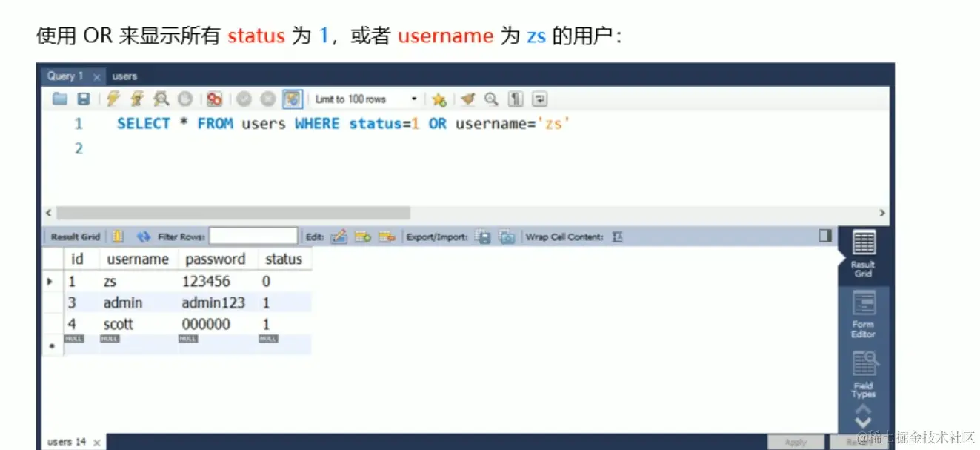Select the Result Grid label button
Image resolution: width=980 pixels, height=450 pixels.
75,236
